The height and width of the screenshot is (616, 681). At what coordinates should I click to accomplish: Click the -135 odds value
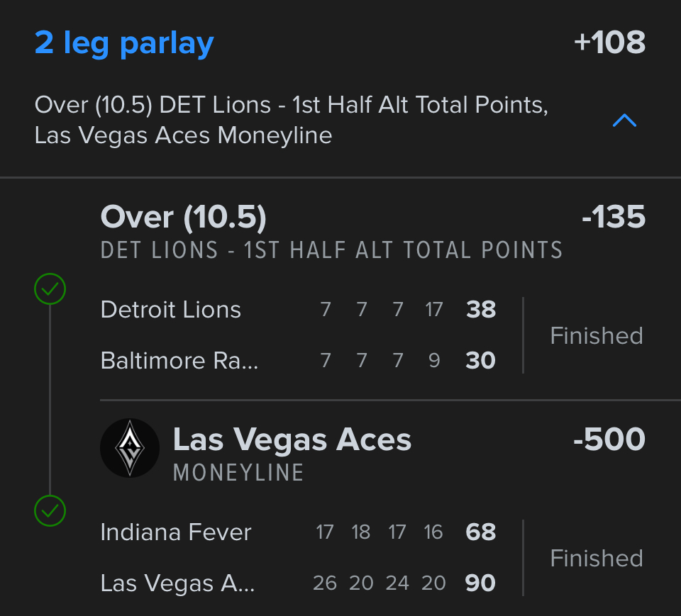614,217
